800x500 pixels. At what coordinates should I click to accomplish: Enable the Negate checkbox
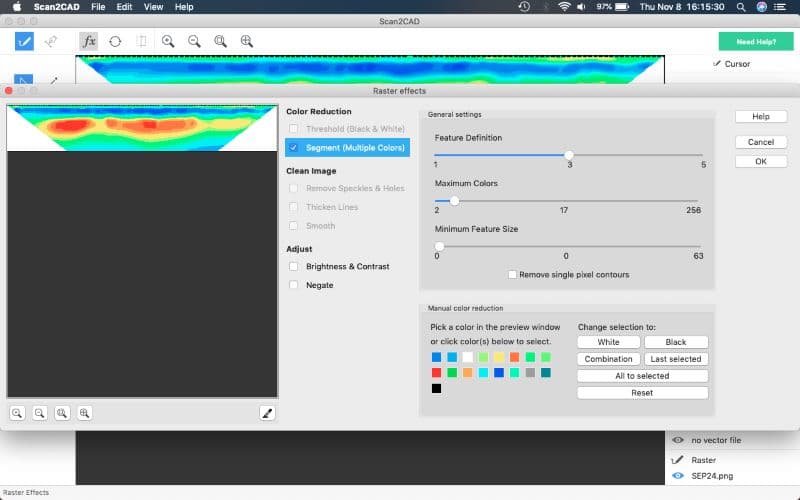point(293,285)
